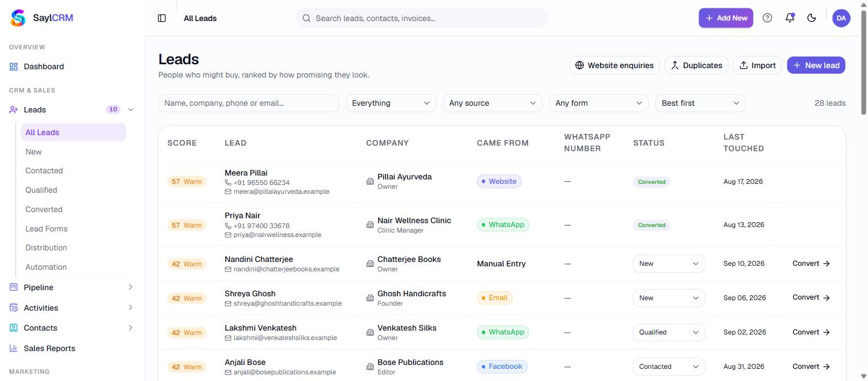Viewport: 868px width, 381px height.
Task: Open the Best first sort dropdown
Action: click(700, 103)
